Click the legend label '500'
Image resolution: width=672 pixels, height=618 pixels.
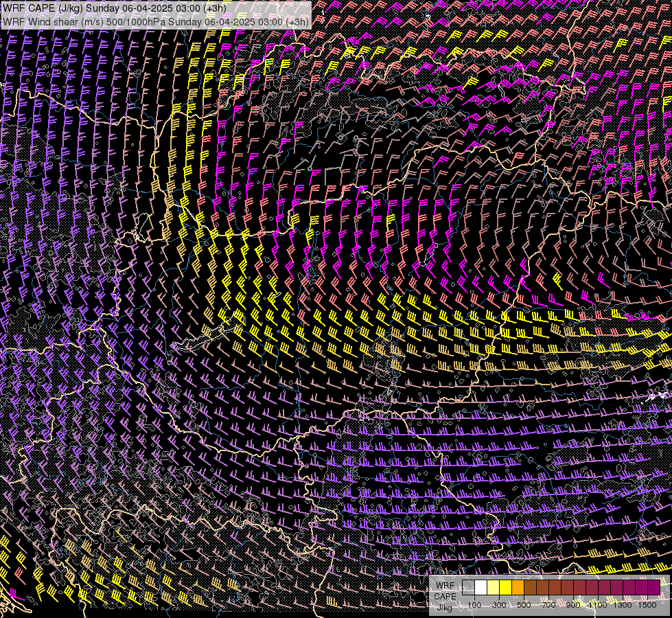click(x=524, y=605)
